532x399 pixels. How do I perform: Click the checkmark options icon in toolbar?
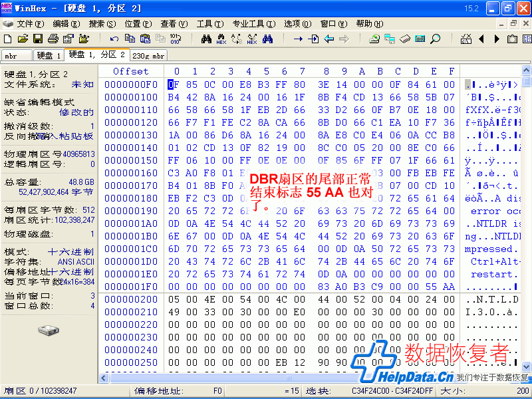tap(466, 39)
